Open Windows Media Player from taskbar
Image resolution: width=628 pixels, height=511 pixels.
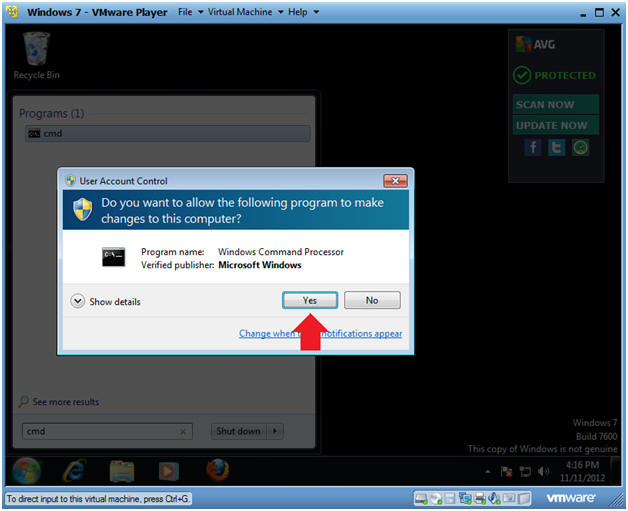(168, 471)
